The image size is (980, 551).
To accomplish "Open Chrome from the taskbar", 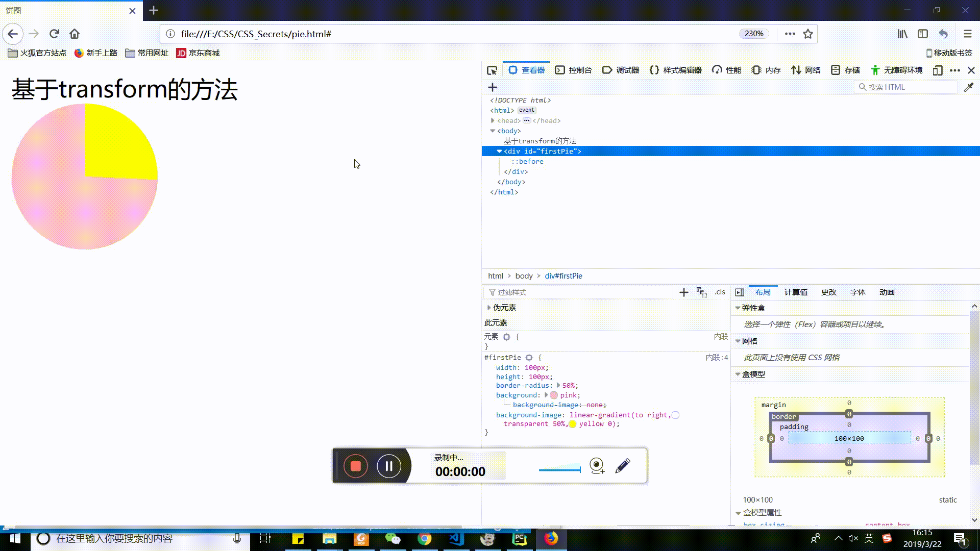I will point(425,538).
